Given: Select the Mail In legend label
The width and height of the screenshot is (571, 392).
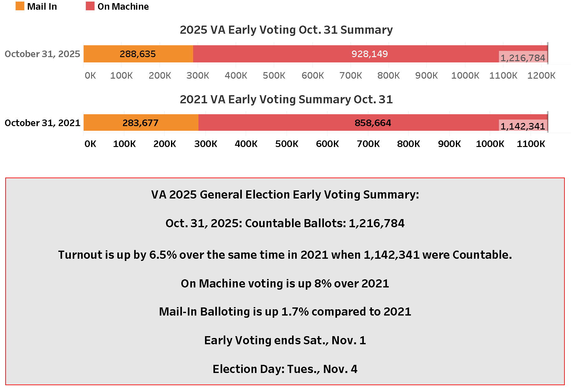Looking at the screenshot, I should (42, 7).
